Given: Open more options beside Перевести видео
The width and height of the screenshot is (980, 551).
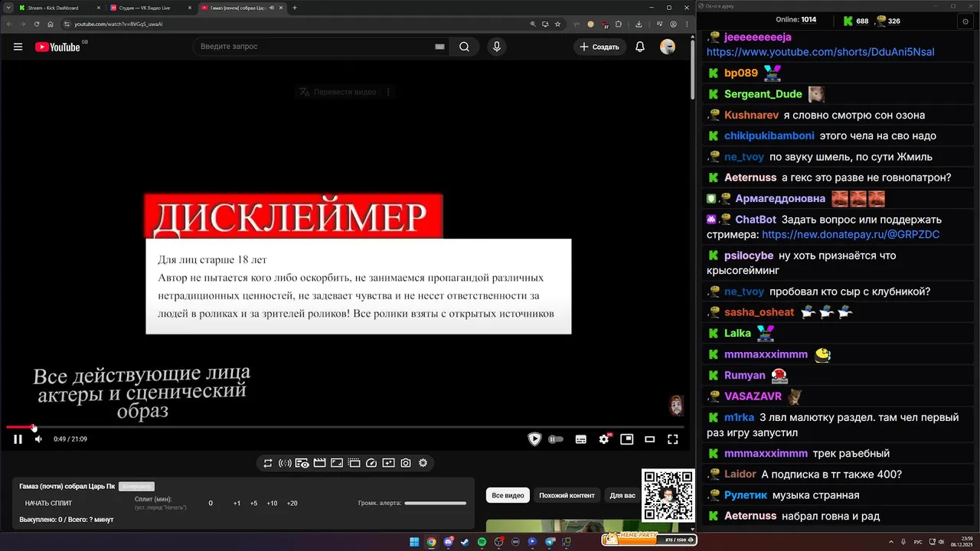Looking at the screenshot, I should [x=388, y=92].
